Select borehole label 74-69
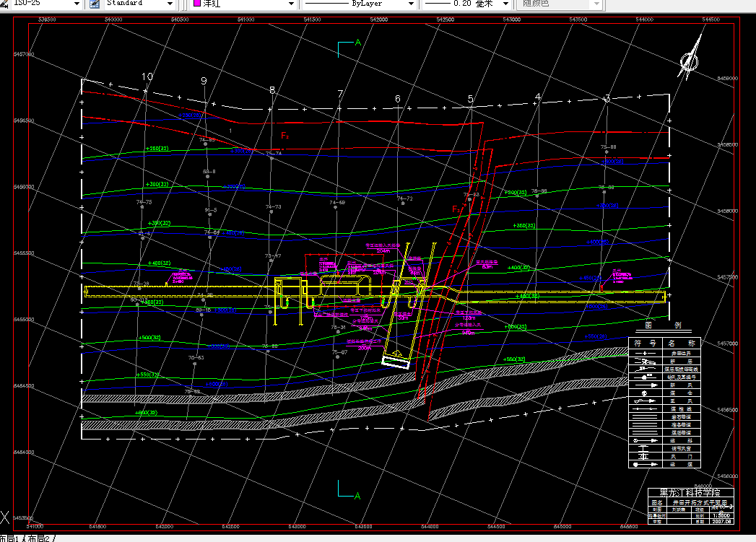The height and width of the screenshot is (542, 756). [x=337, y=202]
